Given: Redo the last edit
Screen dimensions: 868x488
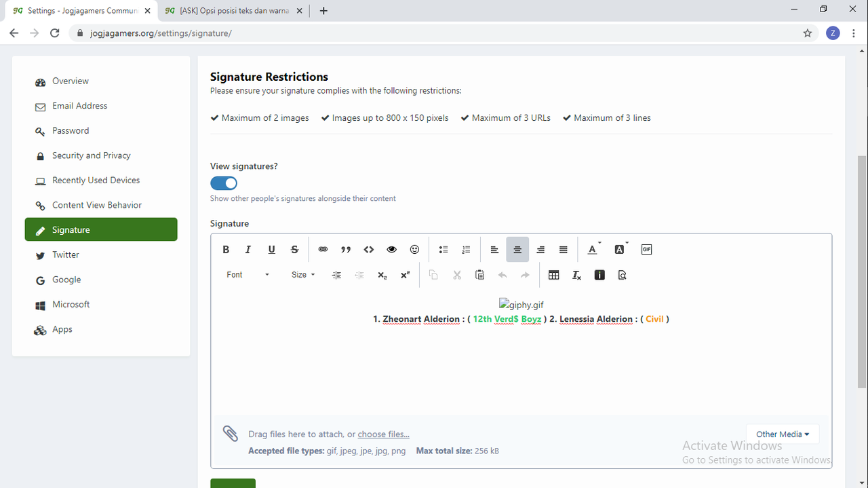Looking at the screenshot, I should pos(525,275).
